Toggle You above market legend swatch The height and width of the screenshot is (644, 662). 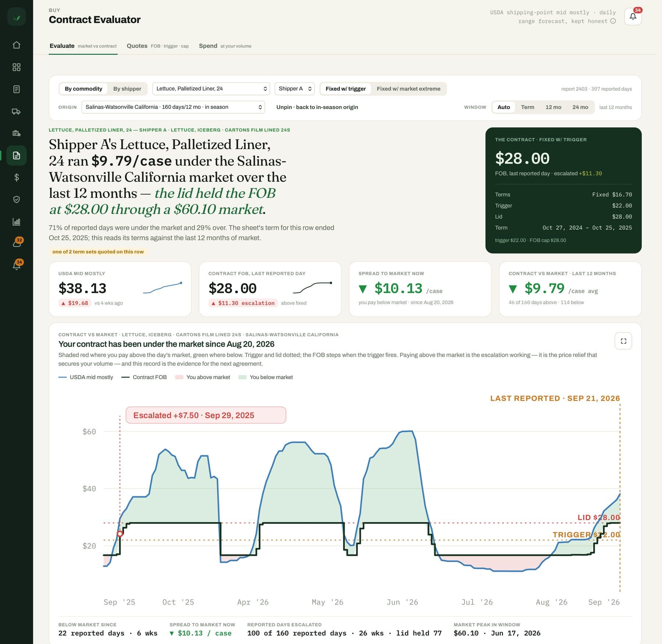[x=203, y=377]
